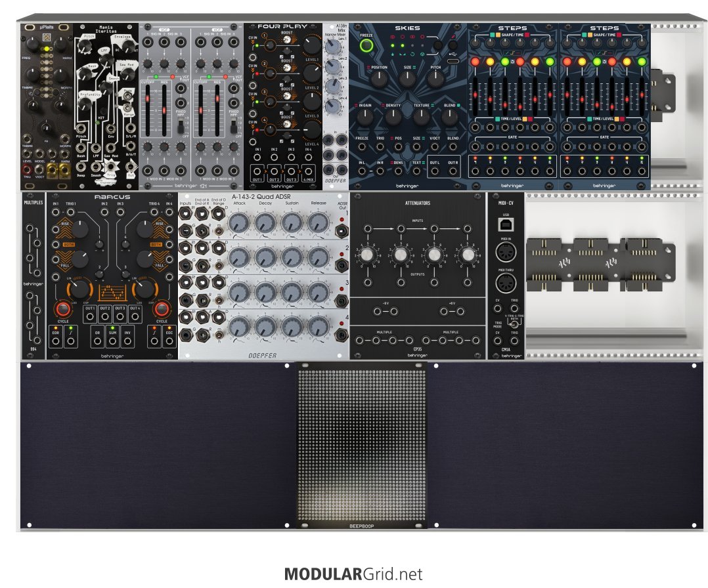Viewport: 708px width, 588px height.
Task: Click the IN L jack on Skies
Action: 362,171
